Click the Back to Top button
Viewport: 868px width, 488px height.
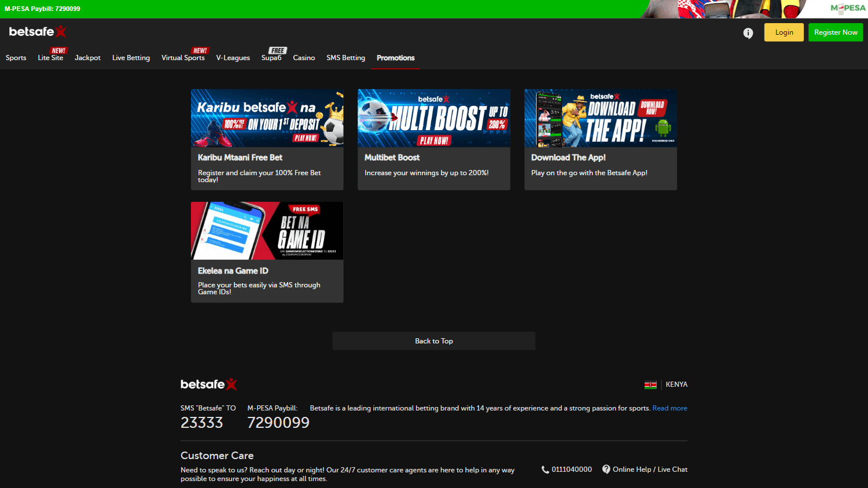[x=434, y=341]
